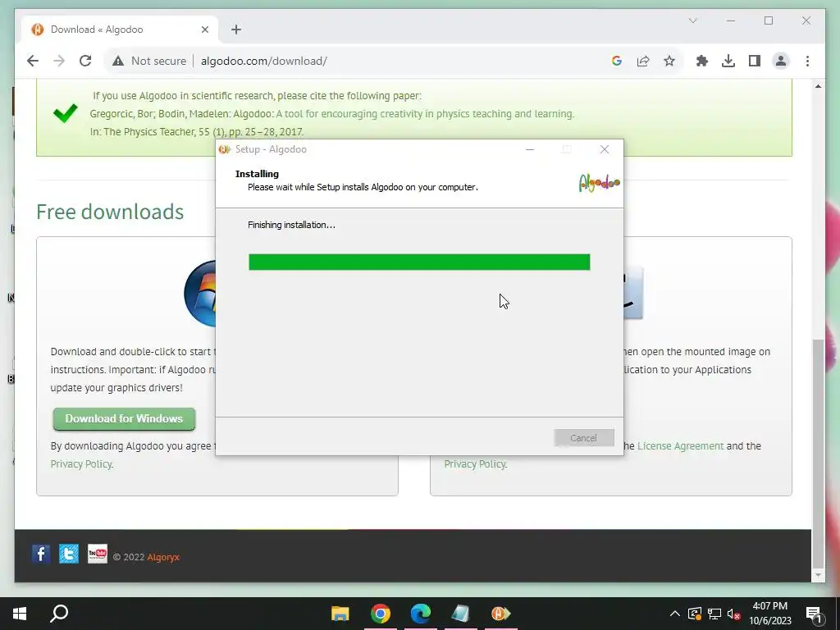Screen dimensions: 840x630
Task: Click the browser forward arrow
Action: click(x=59, y=61)
